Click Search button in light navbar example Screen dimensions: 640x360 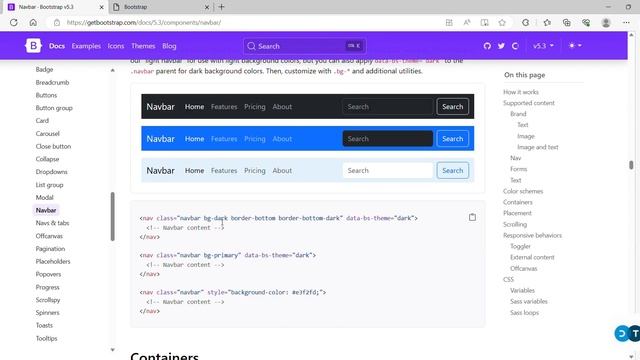453,171
